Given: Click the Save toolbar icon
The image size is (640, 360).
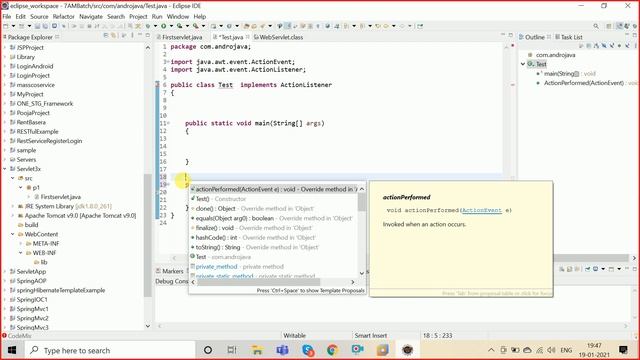Looking at the screenshot, I should (37, 26).
